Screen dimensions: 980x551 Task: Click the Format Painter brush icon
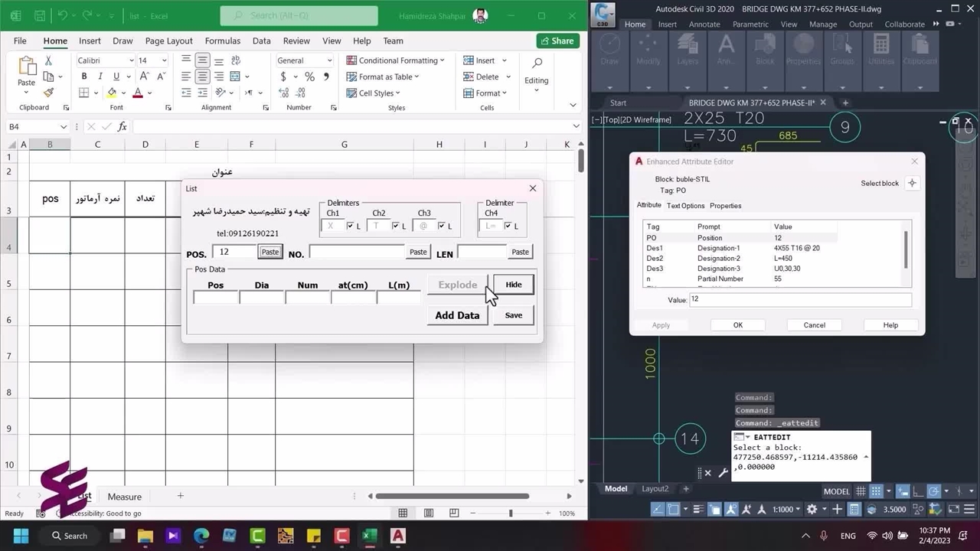click(48, 93)
